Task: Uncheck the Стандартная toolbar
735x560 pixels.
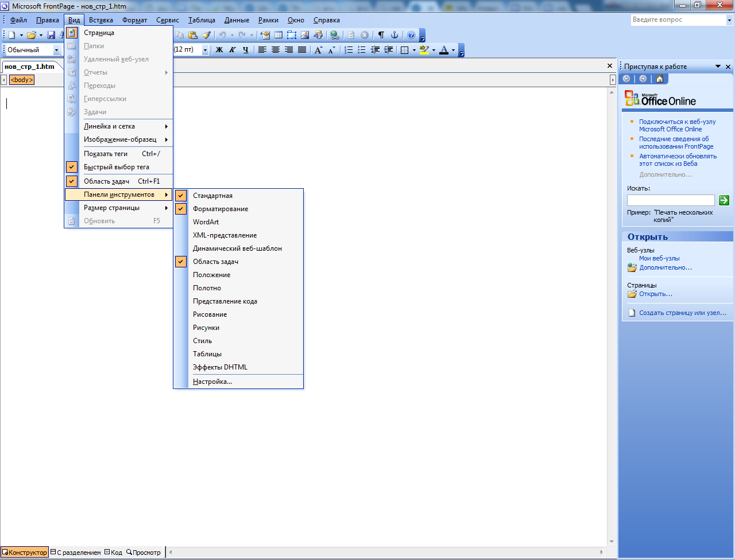Action: pyautogui.click(x=238, y=196)
